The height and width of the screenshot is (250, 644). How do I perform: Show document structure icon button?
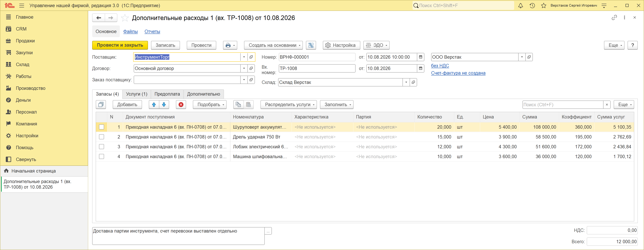point(311,45)
